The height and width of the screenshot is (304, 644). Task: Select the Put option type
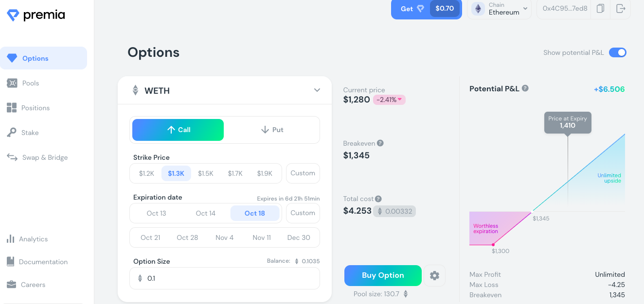pos(272,130)
